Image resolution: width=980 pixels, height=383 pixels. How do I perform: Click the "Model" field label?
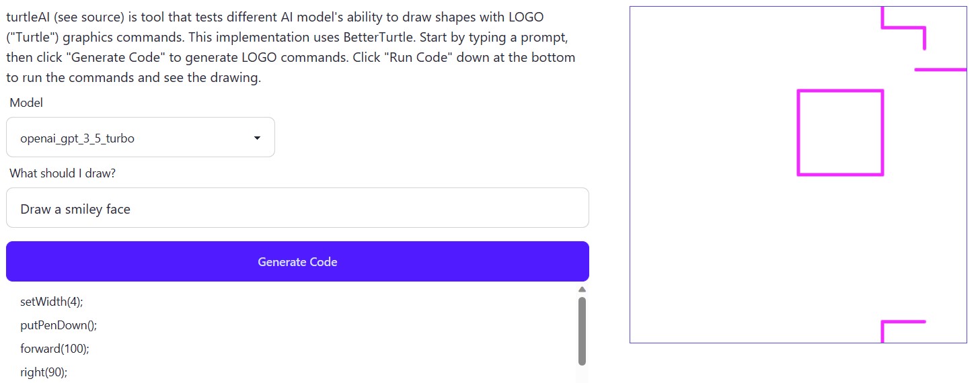(26, 103)
